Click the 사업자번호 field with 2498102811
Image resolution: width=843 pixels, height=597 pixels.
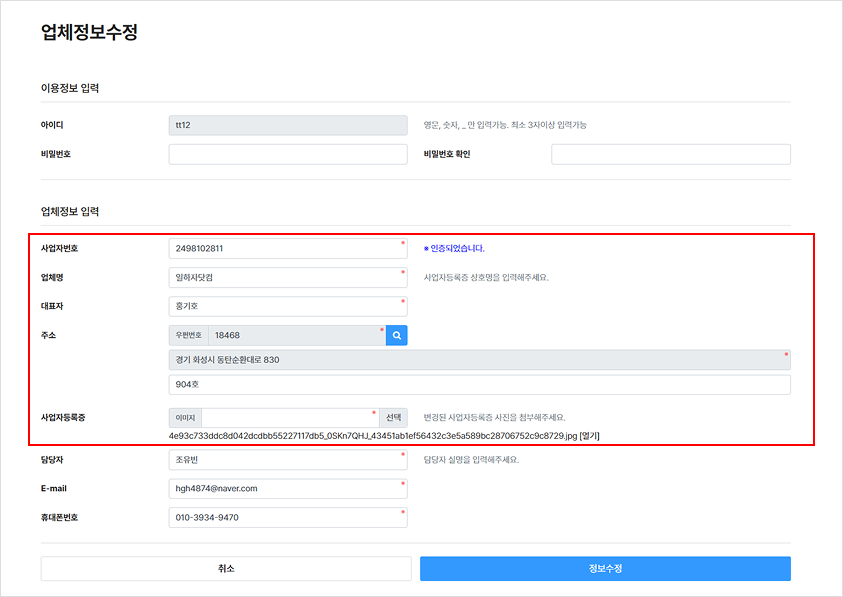click(x=288, y=248)
